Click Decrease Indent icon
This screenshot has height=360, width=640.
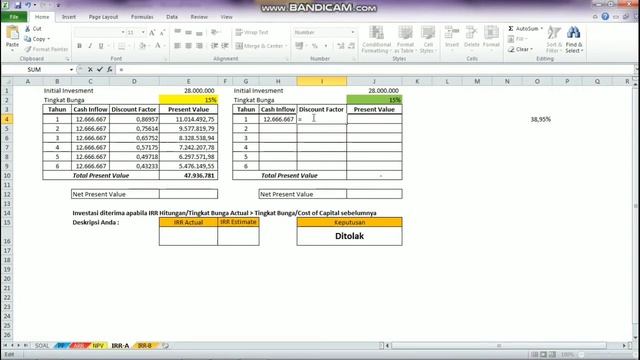click(214, 46)
